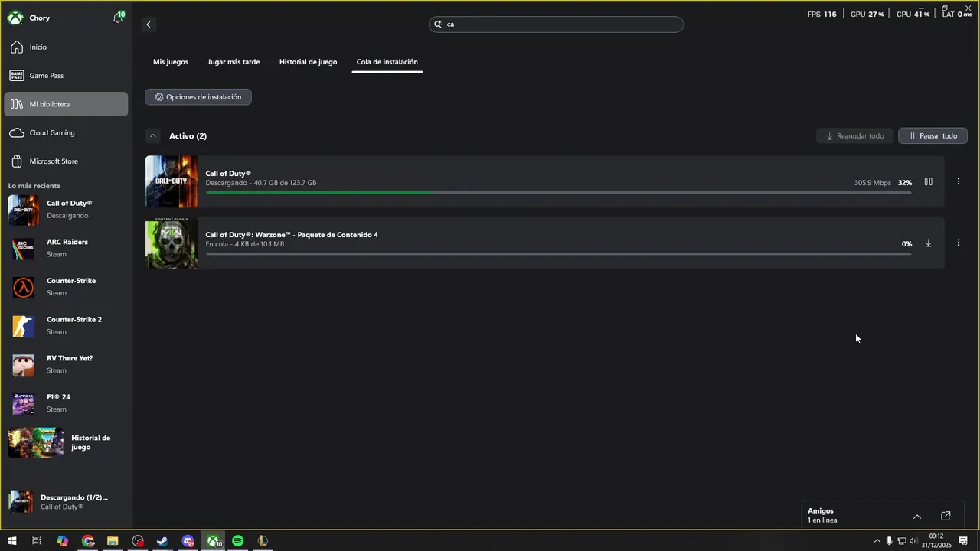Open Copilot from the taskbar
Screen dimensions: 980x551
coord(63,541)
